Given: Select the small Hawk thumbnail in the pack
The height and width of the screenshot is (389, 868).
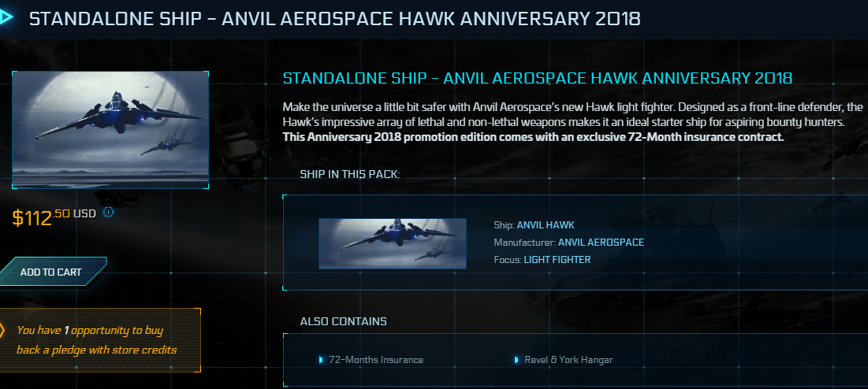Looking at the screenshot, I should tap(392, 243).
